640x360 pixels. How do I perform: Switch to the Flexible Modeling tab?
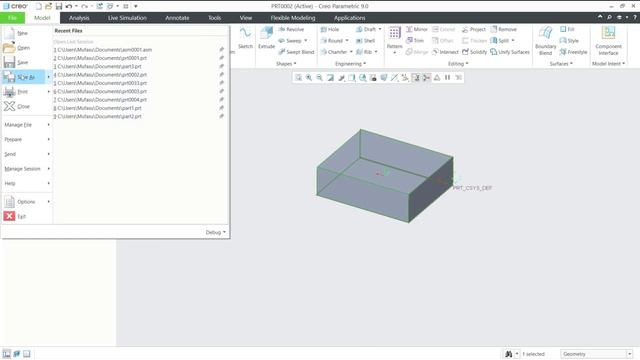(x=293, y=18)
